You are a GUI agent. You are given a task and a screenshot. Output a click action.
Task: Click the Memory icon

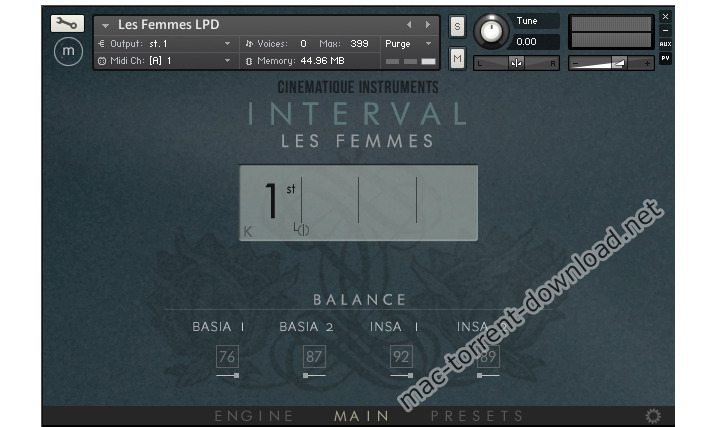249,61
